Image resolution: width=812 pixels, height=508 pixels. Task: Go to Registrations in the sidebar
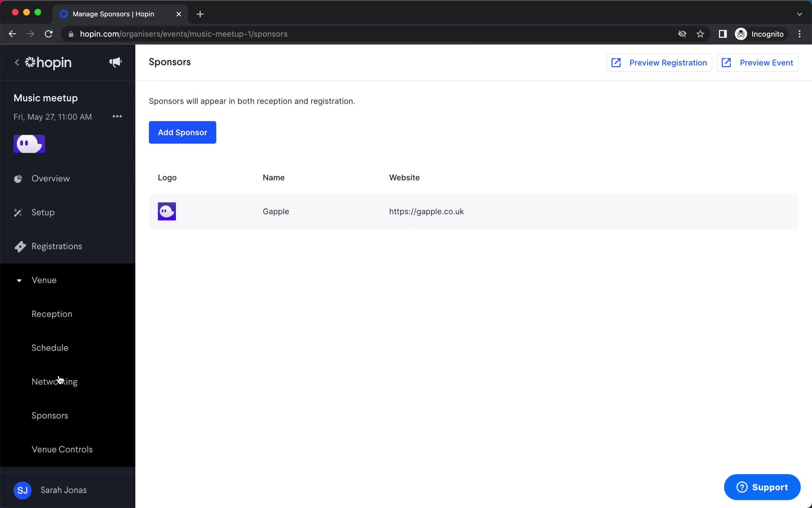pyautogui.click(x=57, y=246)
